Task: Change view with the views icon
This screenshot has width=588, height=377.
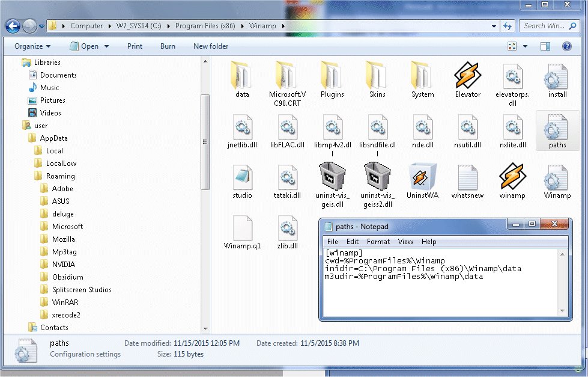Action: click(x=512, y=46)
